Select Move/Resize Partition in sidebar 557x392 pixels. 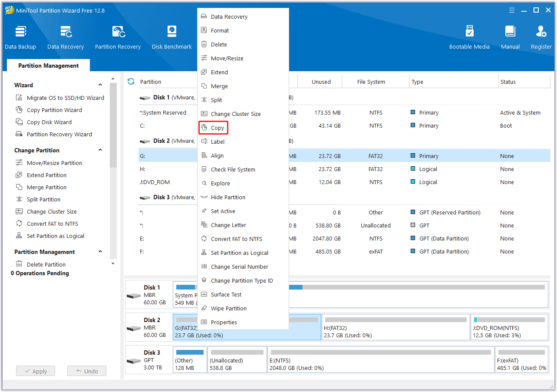(49, 163)
